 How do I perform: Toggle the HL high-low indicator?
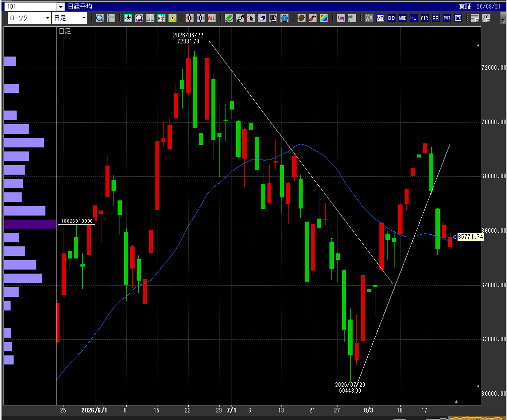(x=413, y=18)
